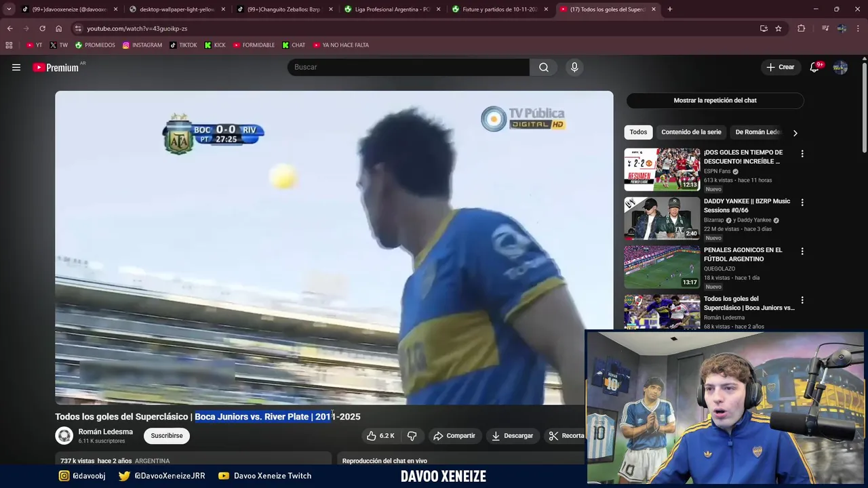Switch to desktop-wallpaper-light-yellow tab
This screenshot has width=868, height=488.
pos(176,9)
